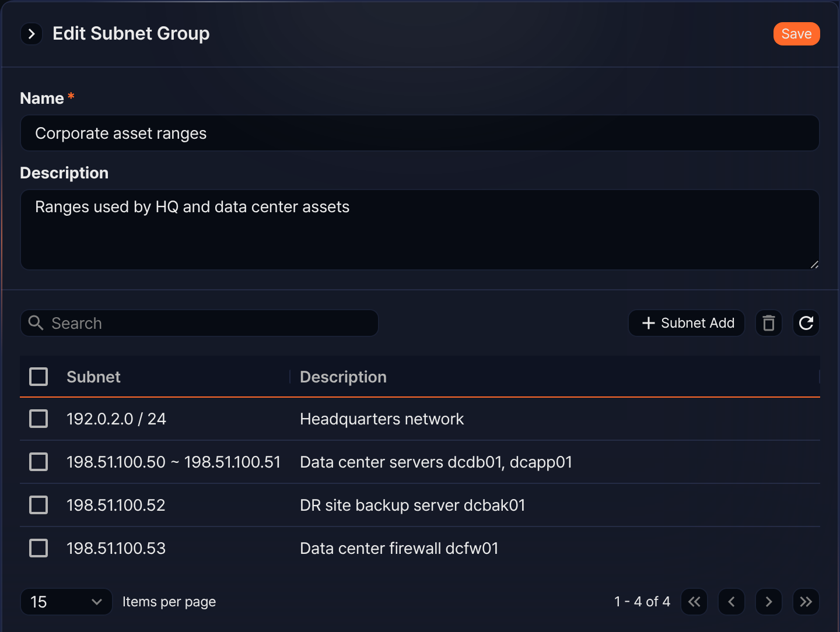This screenshot has height=632, width=840.
Task: Focus the Name input field
Action: tap(420, 133)
